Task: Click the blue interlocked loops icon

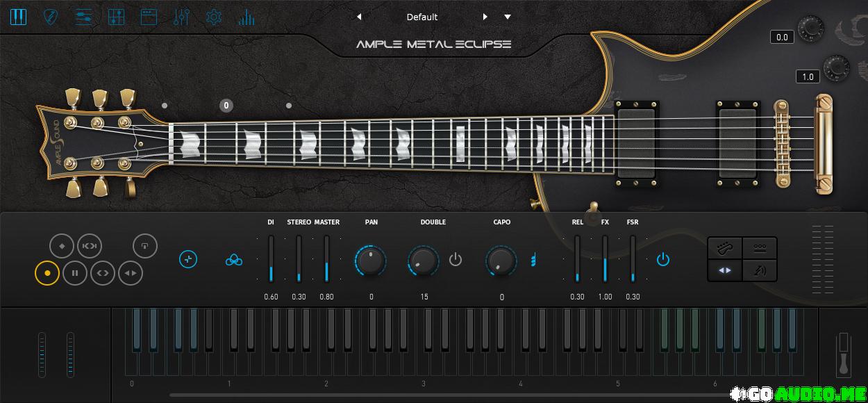Action: (x=234, y=261)
